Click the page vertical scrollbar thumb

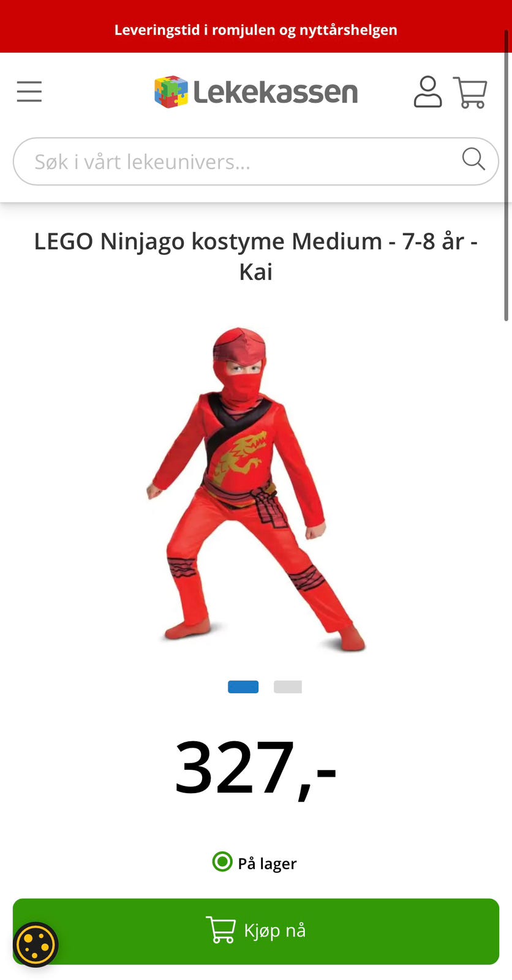[x=506, y=175]
